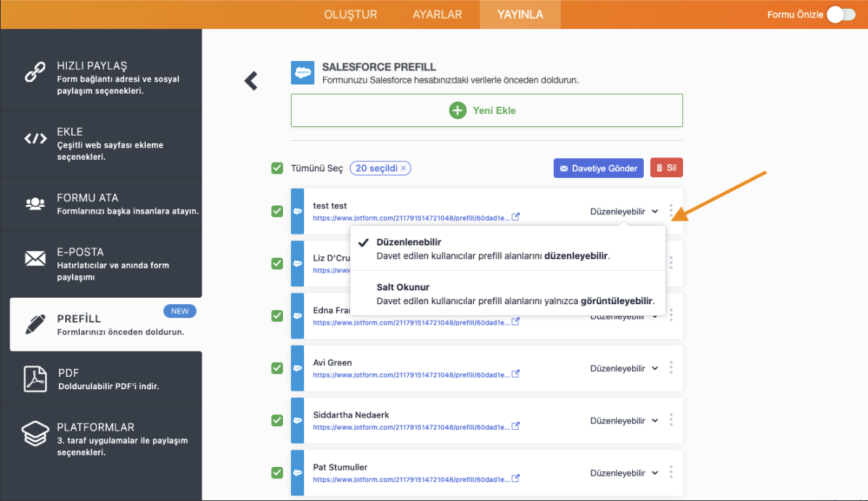Viewport: 868px width, 501px height.
Task: Click PDF document icon in sidebar
Action: coord(35,379)
